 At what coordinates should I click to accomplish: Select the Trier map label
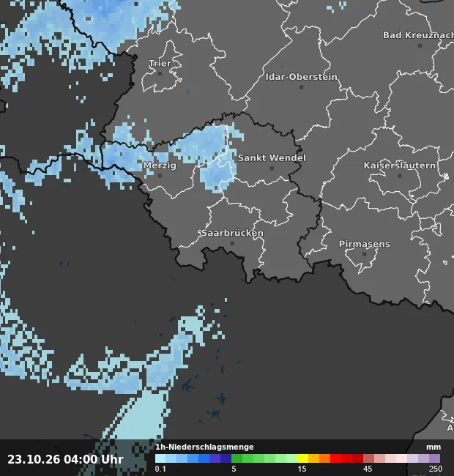(x=160, y=64)
